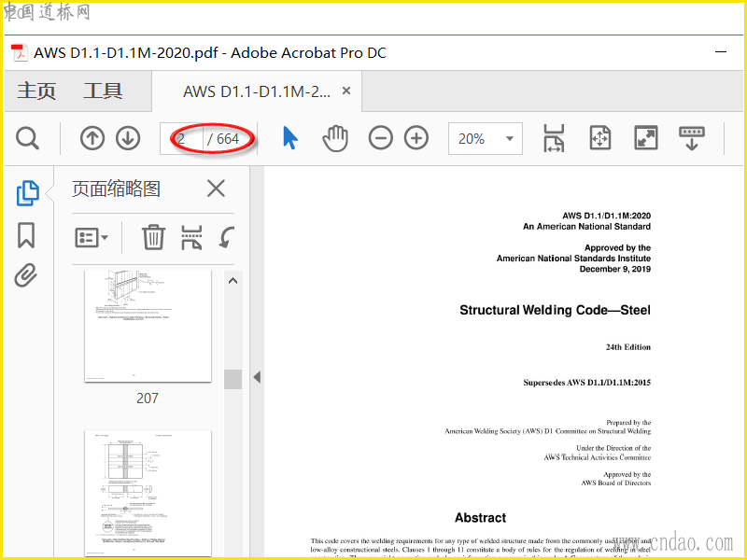The width and height of the screenshot is (747, 560).
Task: Zoom in with the plus circle
Action: pyautogui.click(x=416, y=138)
